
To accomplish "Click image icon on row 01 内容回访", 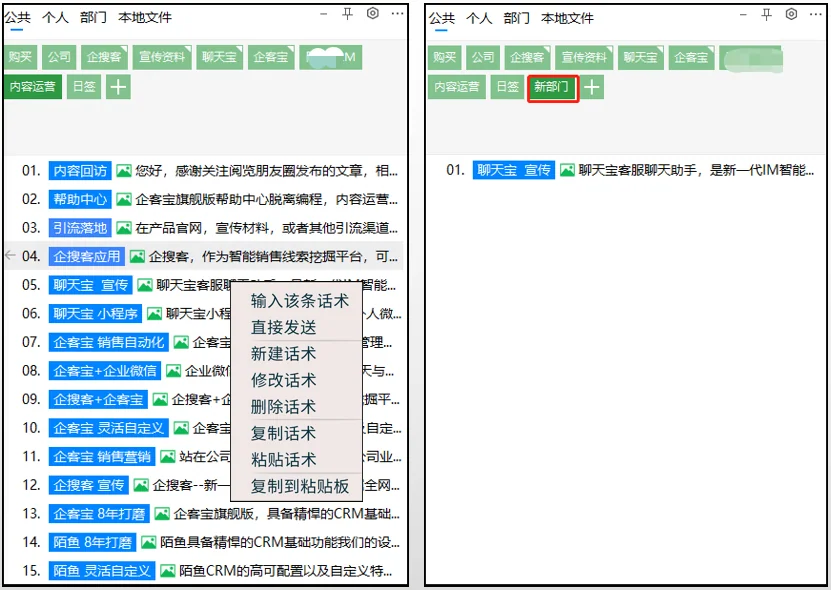I will [x=123, y=171].
